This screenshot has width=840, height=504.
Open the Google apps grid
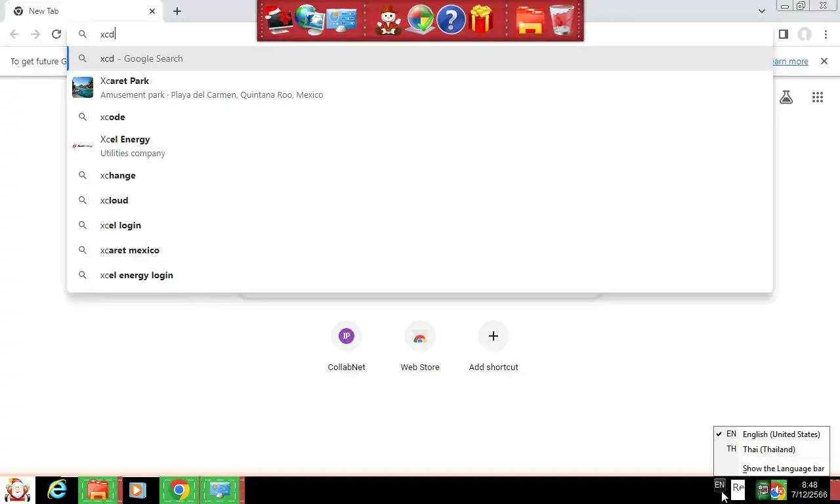tap(818, 97)
